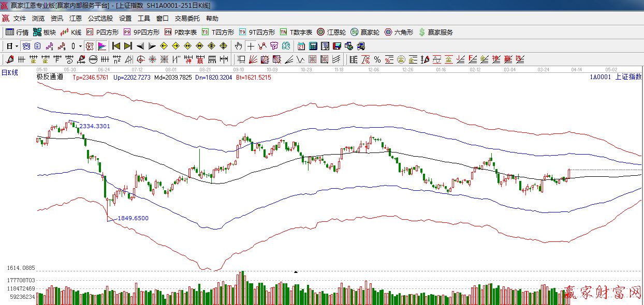Click the 2334.3301 high price marker

[x=94, y=126]
